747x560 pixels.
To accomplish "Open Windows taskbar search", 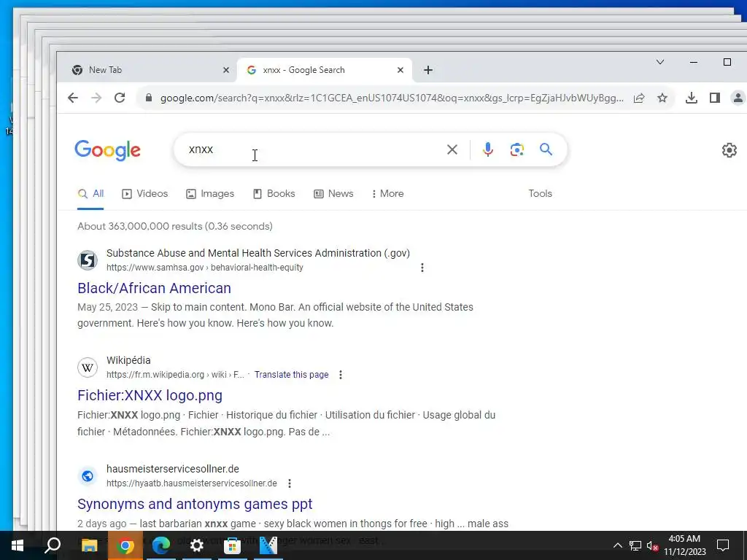I will click(53, 545).
